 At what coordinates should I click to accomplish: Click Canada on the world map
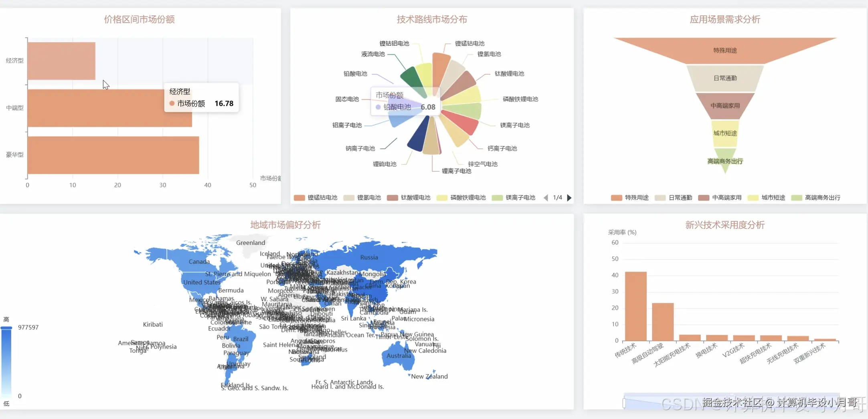coord(199,262)
